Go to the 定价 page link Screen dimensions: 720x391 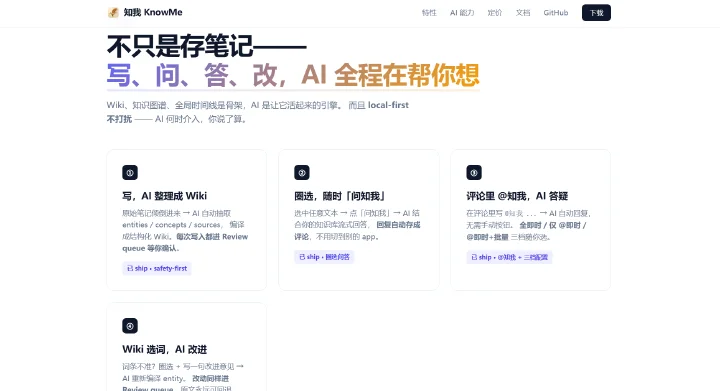click(x=495, y=13)
